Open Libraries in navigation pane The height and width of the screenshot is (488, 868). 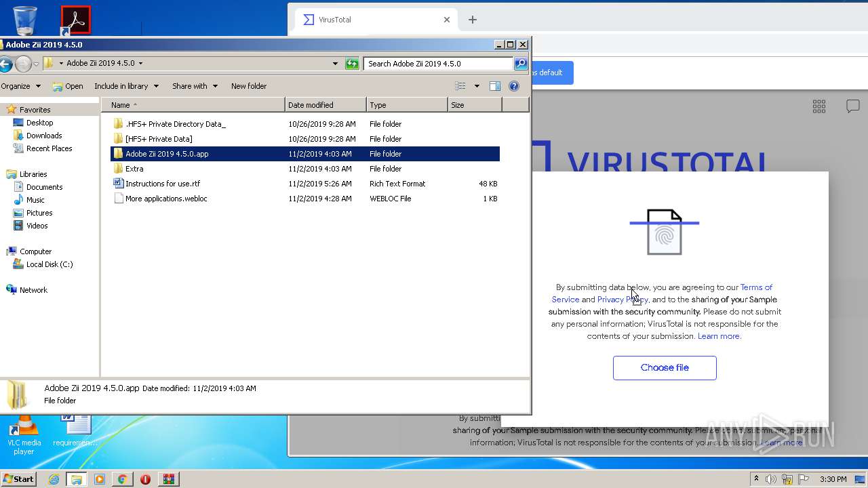coord(33,174)
